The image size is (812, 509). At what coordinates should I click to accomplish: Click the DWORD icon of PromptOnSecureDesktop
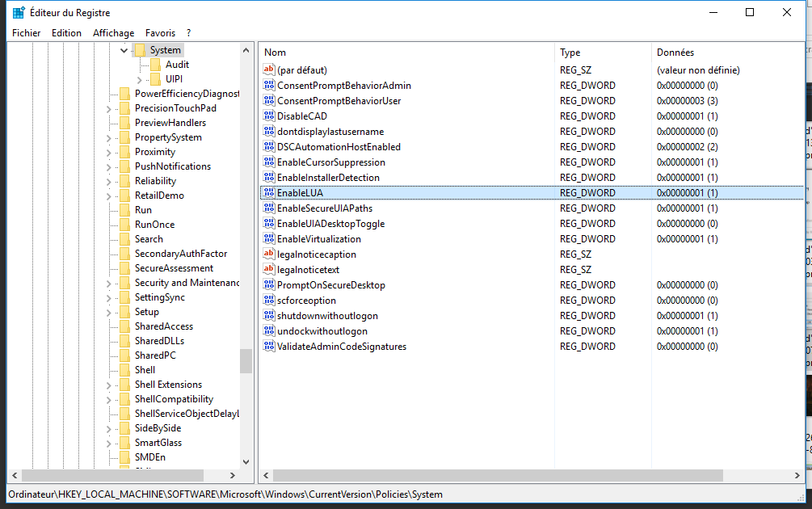269,284
